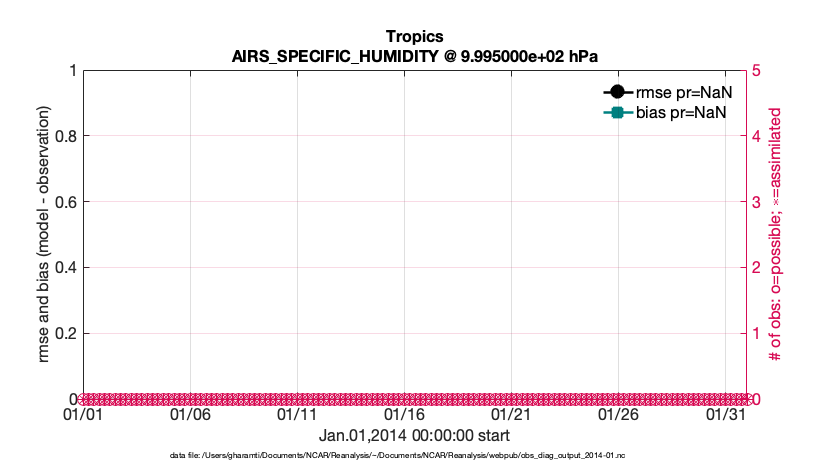The height and width of the screenshot is (470, 830).
Task: Click the 0.2 left y-axis tick label
Action: click(x=65, y=333)
